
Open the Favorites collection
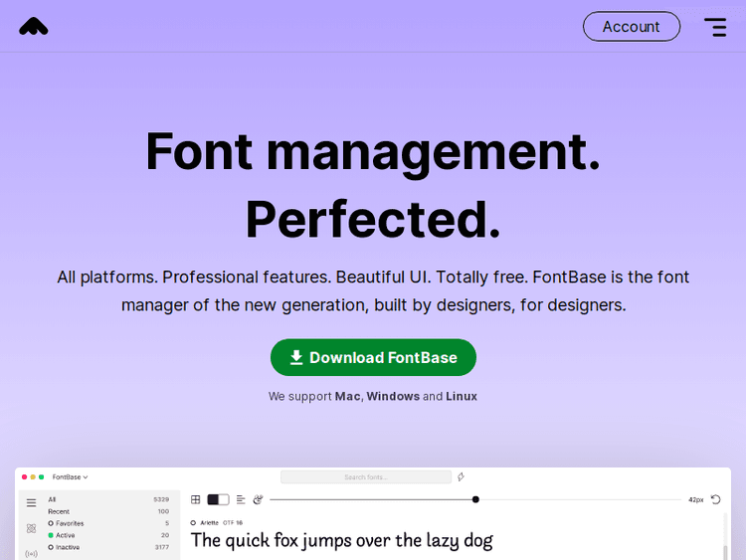[x=70, y=523]
